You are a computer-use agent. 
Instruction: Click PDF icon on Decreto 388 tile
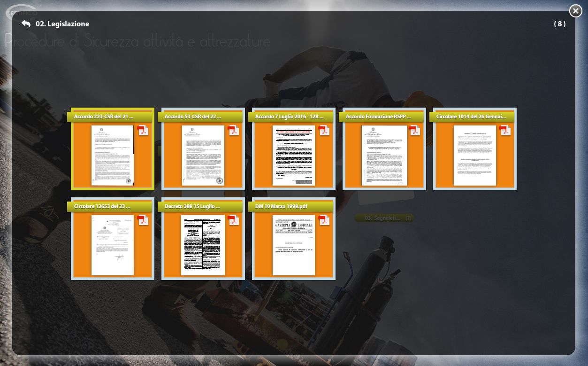[x=234, y=220]
